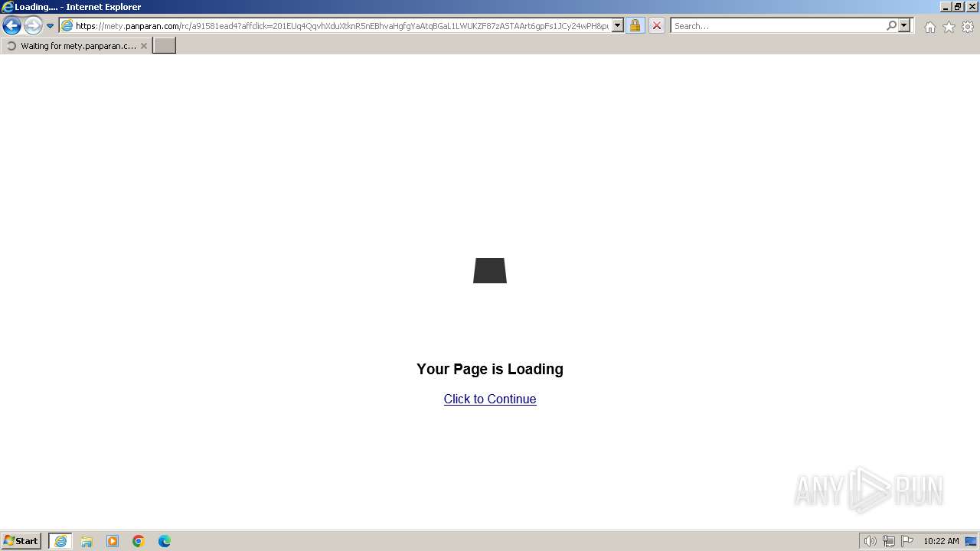Minimize the Internet Explorer window
Screen dimensions: 980x551
pos(946,7)
